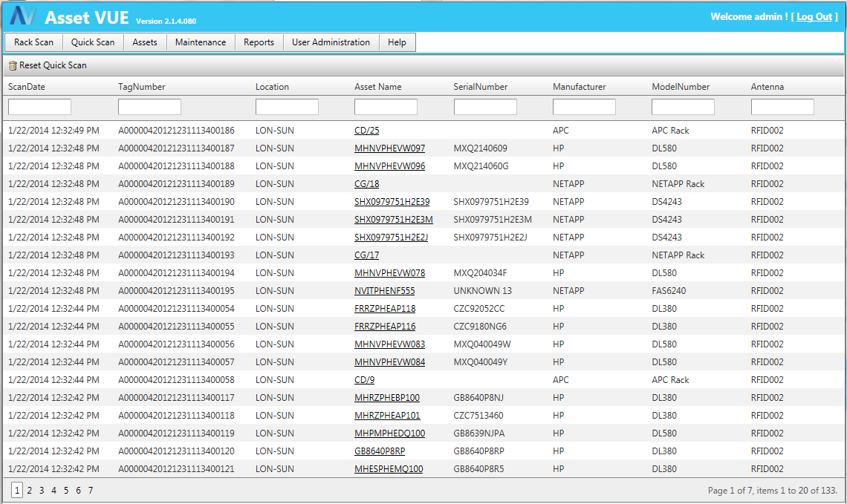Go to results page 3
Viewport: 847px width, 504px height.
pos(42,491)
